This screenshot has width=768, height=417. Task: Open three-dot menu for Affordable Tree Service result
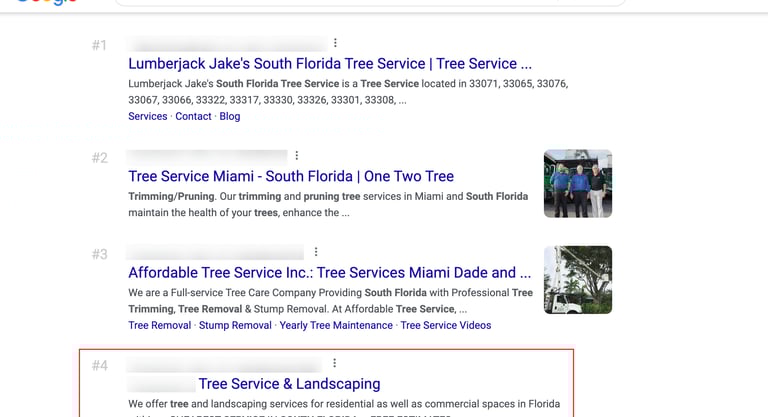pyautogui.click(x=316, y=252)
